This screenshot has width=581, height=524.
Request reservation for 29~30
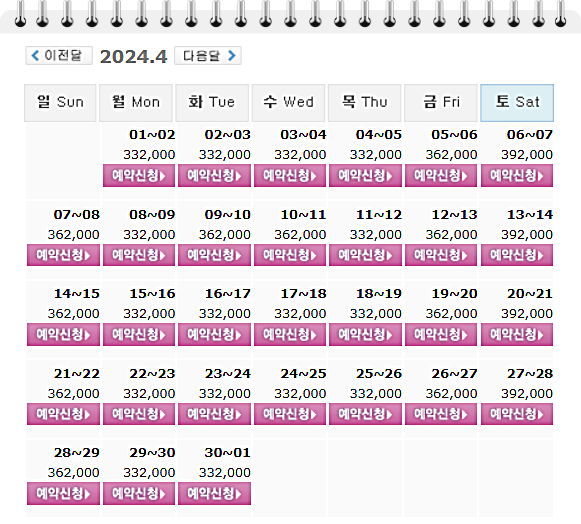139,494
